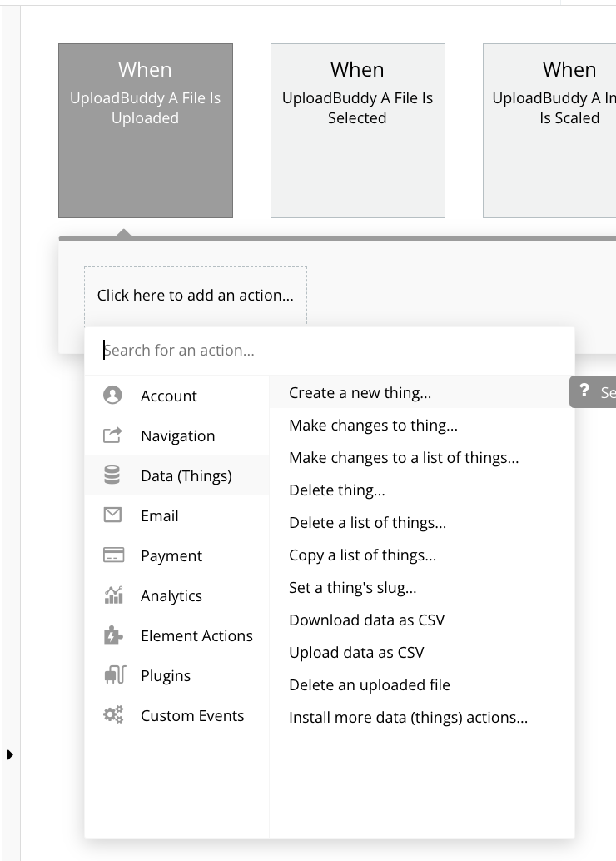Click the Data (Things) database icon
616x861 pixels.
112,475
